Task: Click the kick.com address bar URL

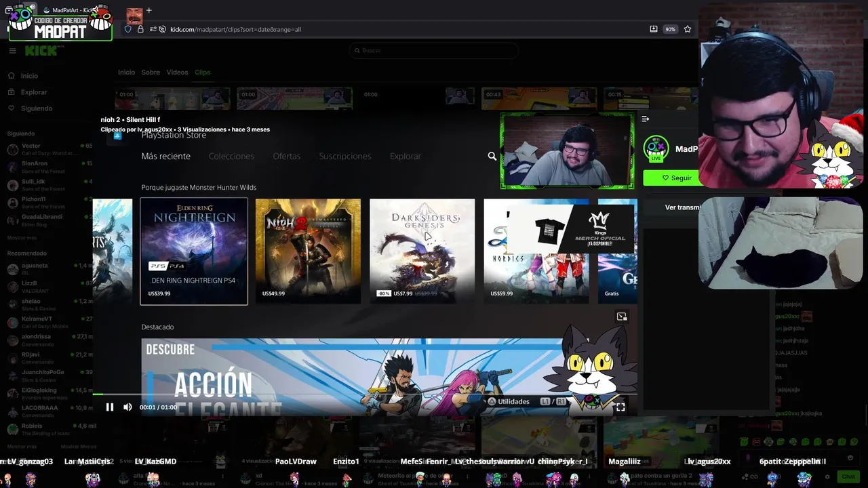Action: (235, 29)
